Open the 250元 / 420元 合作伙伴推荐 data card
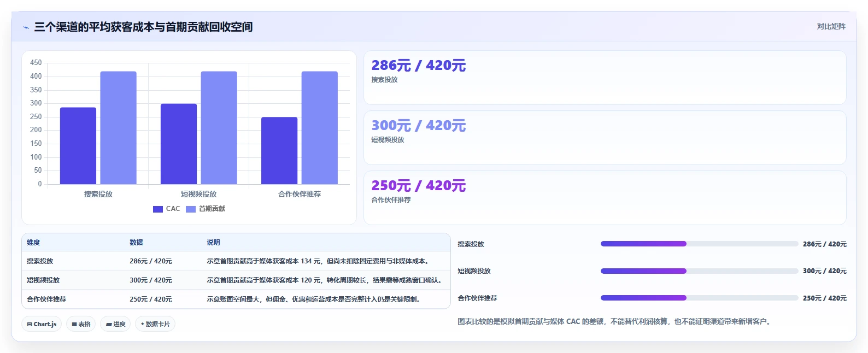The height and width of the screenshot is (353, 868). (605, 198)
